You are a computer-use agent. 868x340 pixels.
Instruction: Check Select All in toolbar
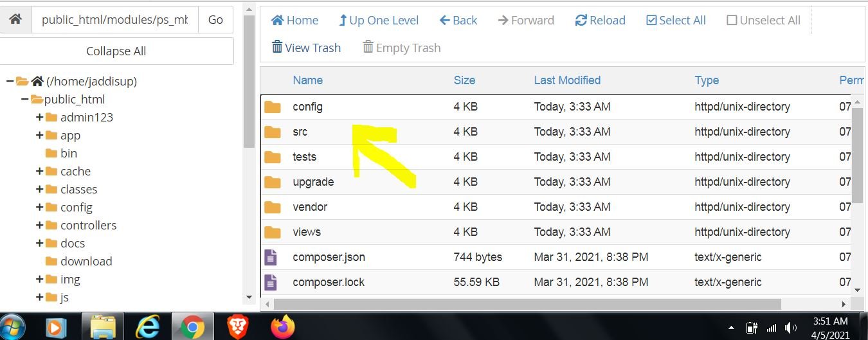pos(675,21)
